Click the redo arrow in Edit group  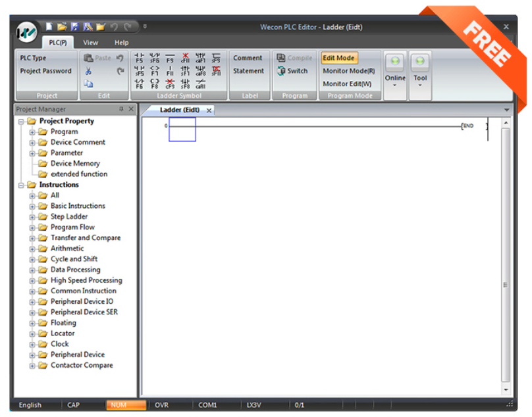(x=120, y=71)
